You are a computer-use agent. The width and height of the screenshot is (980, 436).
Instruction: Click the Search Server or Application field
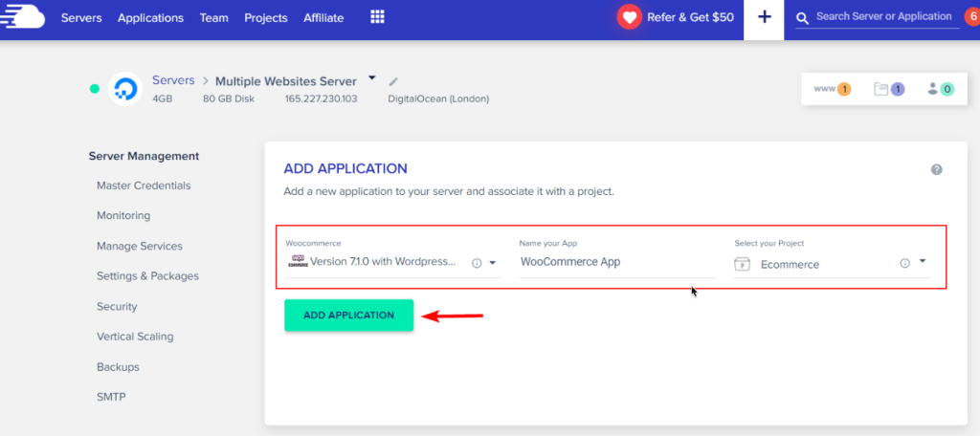(883, 17)
